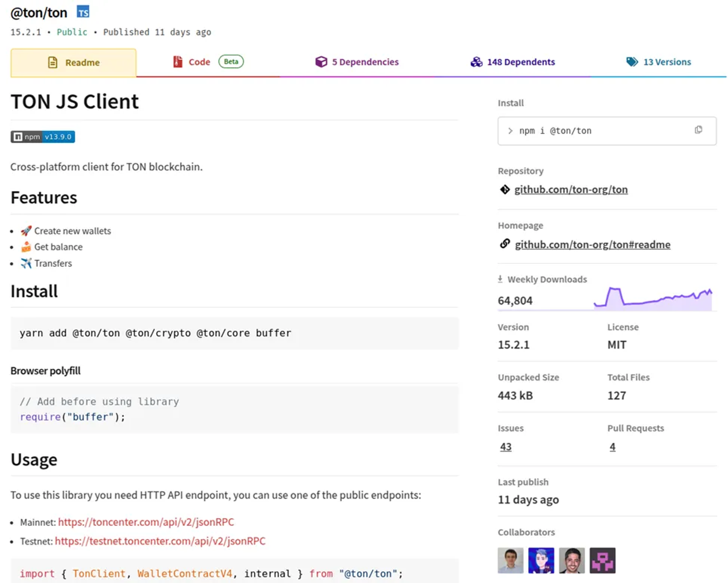Open the Mainnet toncenter jsonRPC link

(x=146, y=522)
